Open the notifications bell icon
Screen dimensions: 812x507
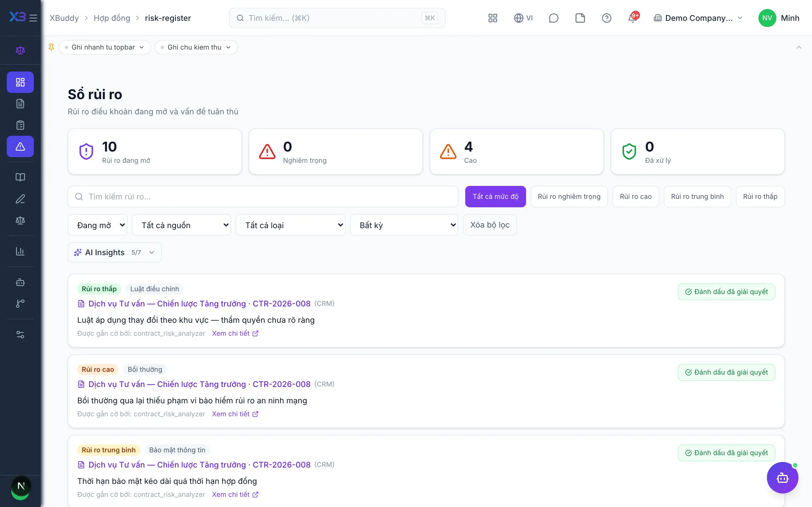click(x=633, y=18)
